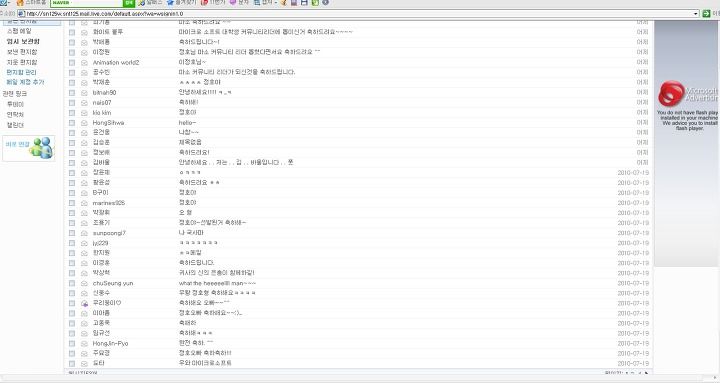The width and height of the screenshot is (720, 383).
Task: Open the 지운 편지함 deleted folder
Action: click(22, 62)
